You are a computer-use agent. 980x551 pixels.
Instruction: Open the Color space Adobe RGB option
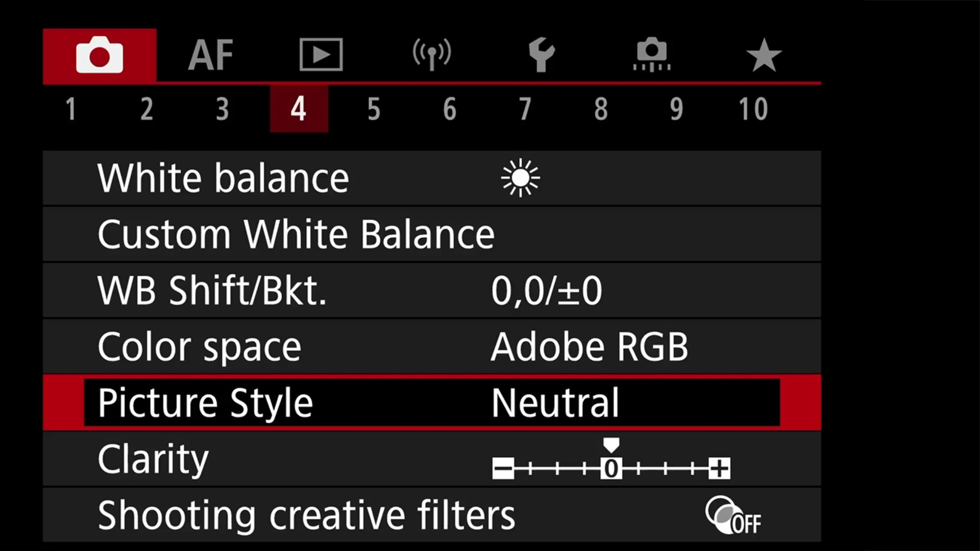590,346
